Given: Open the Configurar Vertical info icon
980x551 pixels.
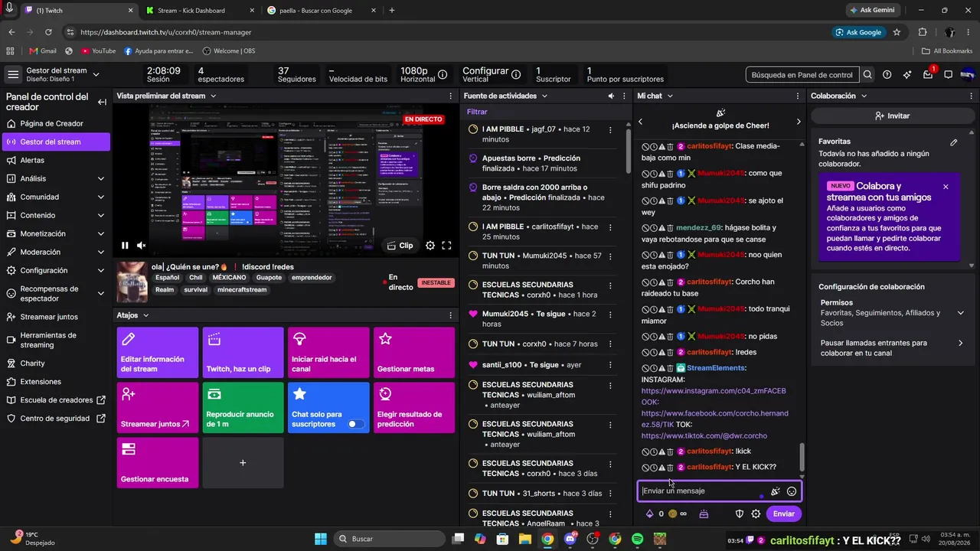Looking at the screenshot, I should point(516,74).
